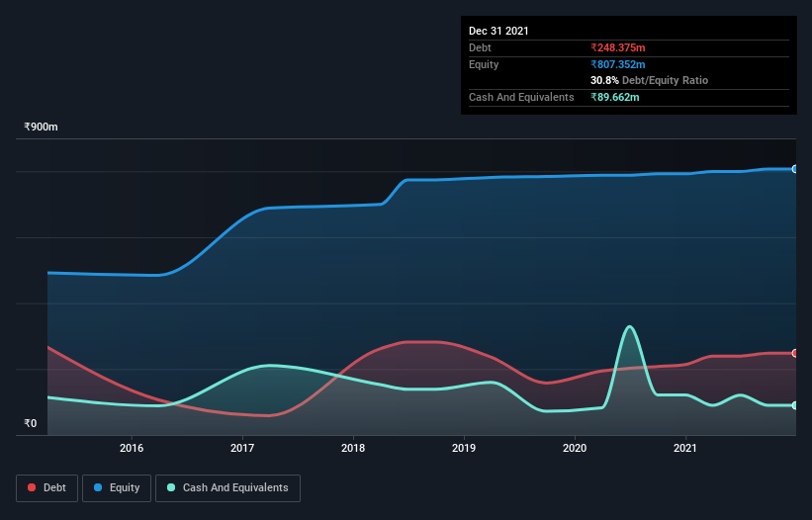
Task: Click the ₹89.662m cash value
Action: coord(615,97)
